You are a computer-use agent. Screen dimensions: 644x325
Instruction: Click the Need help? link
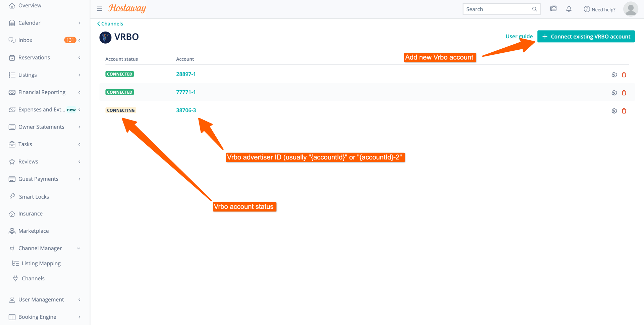coord(600,9)
